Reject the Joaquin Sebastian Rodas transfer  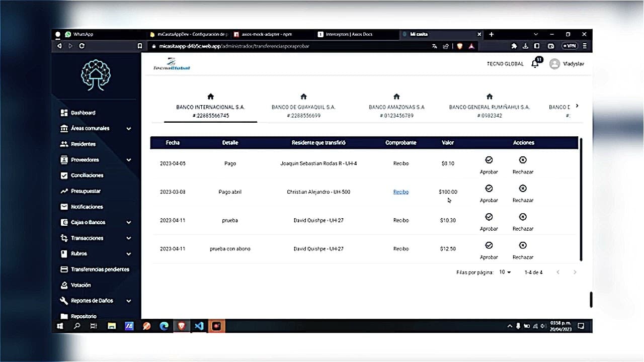coord(523,164)
